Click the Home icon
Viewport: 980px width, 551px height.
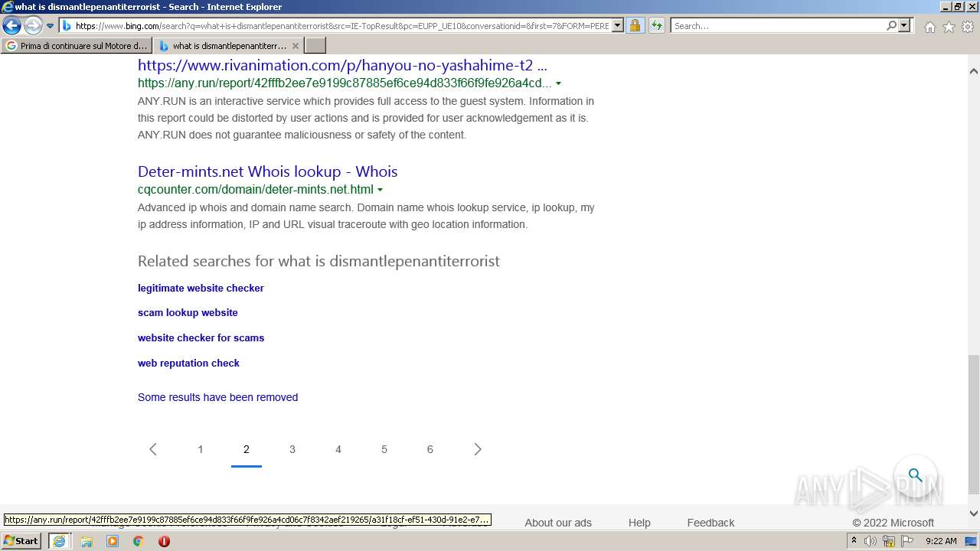929,27
